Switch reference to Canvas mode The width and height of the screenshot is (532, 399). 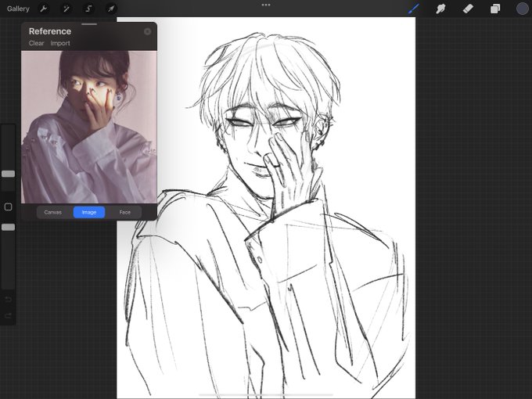click(53, 212)
